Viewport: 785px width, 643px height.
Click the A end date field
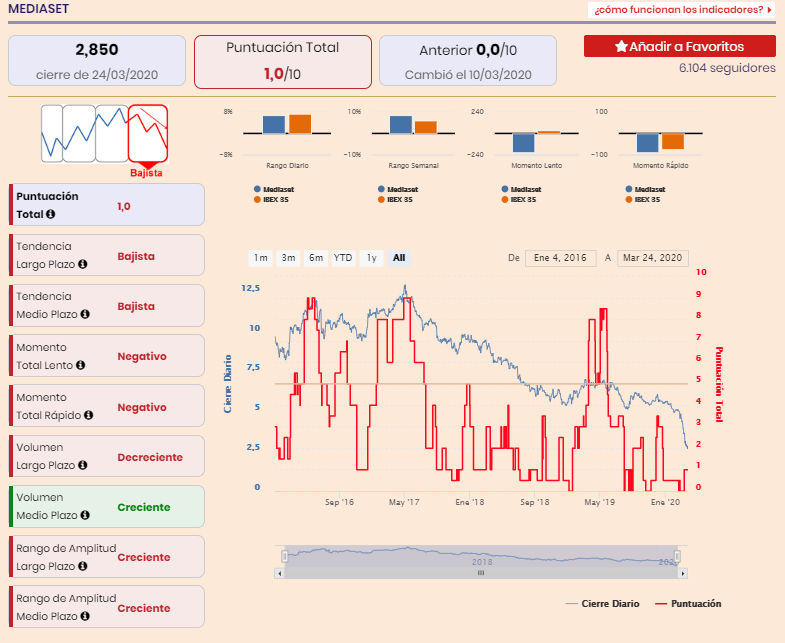[653, 258]
